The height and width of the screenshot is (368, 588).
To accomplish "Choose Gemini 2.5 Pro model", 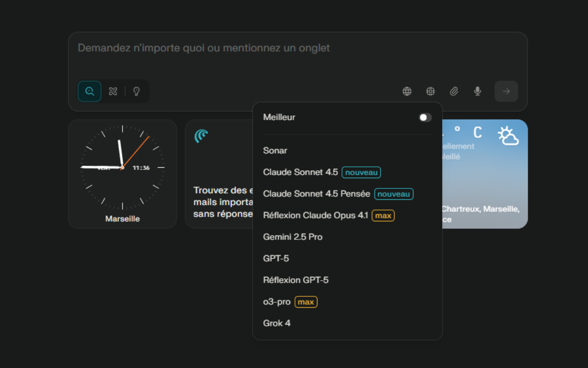I will (293, 237).
